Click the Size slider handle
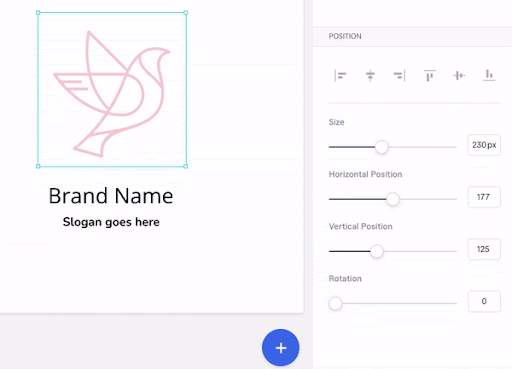The width and height of the screenshot is (512, 369). click(x=381, y=147)
